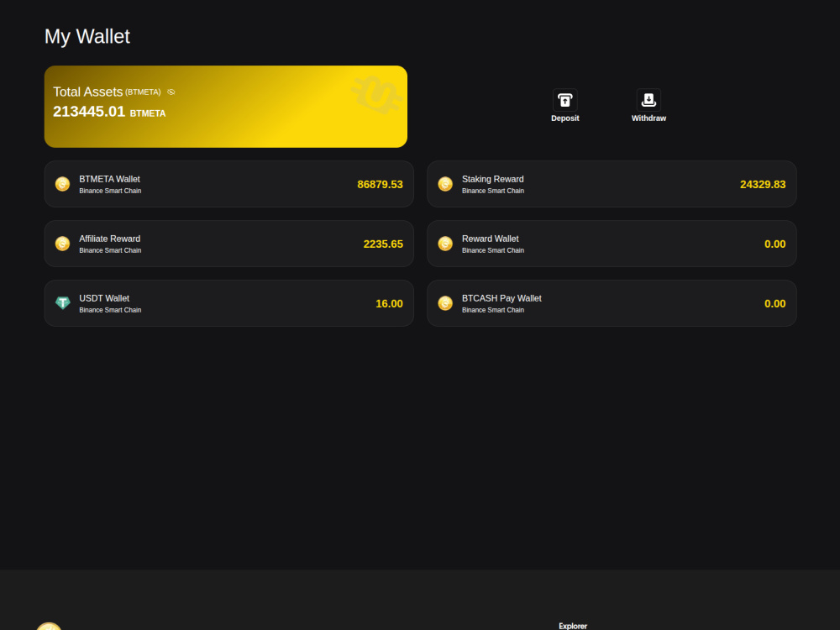Click the Withdraw label
This screenshot has height=630, width=840.
648,118
